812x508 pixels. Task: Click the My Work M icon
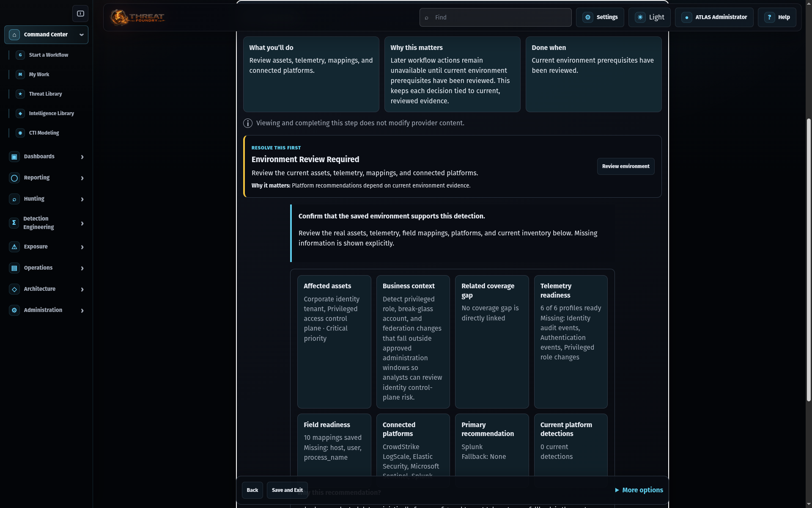(x=20, y=75)
